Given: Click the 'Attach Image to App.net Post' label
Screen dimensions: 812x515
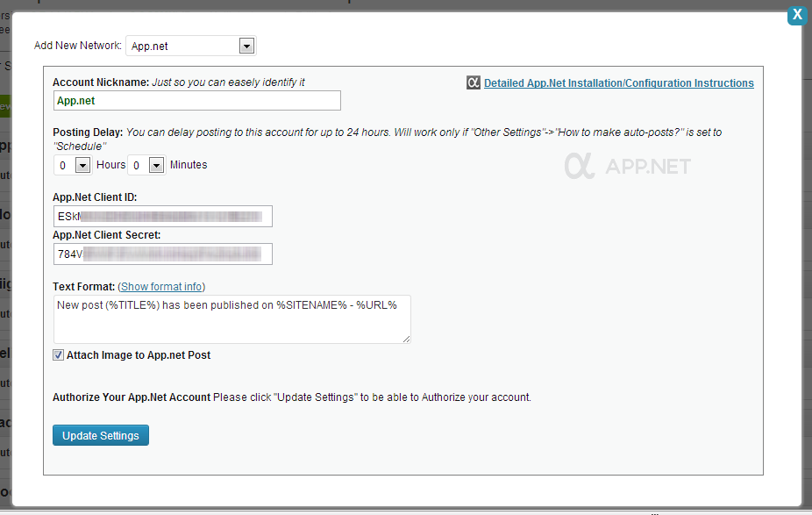Looking at the screenshot, I should 139,355.
